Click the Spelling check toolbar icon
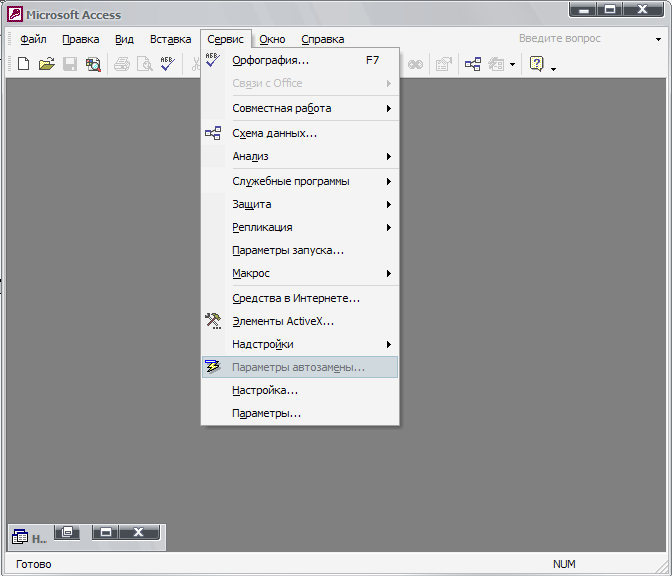This screenshot has height=576, width=672. pyautogui.click(x=168, y=64)
